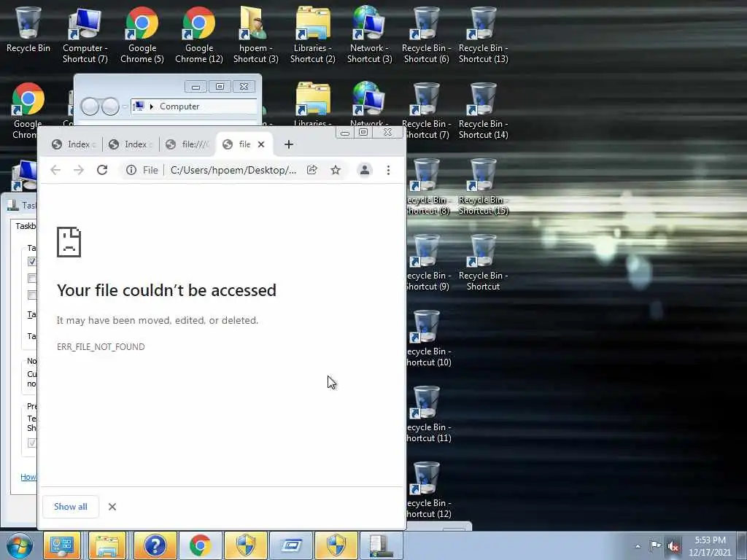The width and height of the screenshot is (747, 560).
Task: Select Recycle Bin - Shortcut (6) icon
Action: click(426, 35)
